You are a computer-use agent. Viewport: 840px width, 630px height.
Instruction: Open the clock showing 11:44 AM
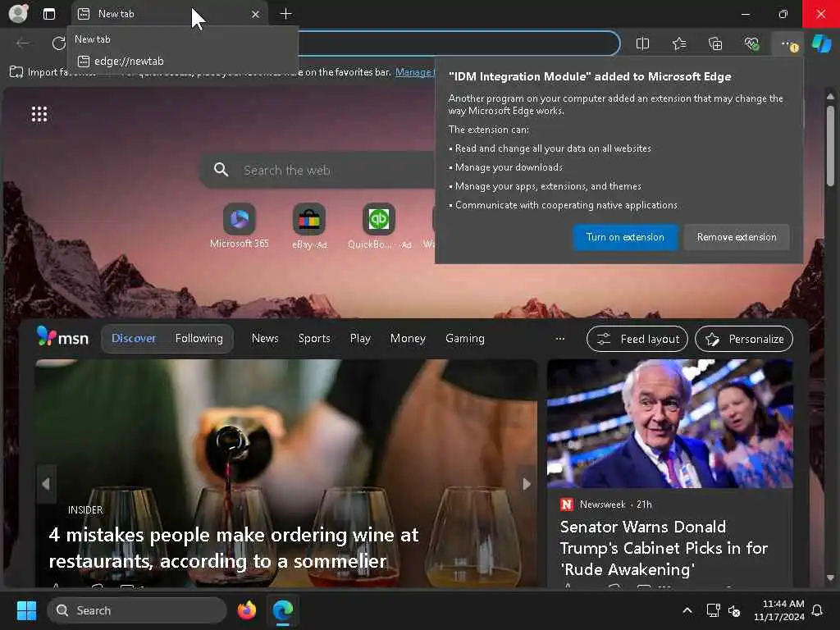[779, 610]
